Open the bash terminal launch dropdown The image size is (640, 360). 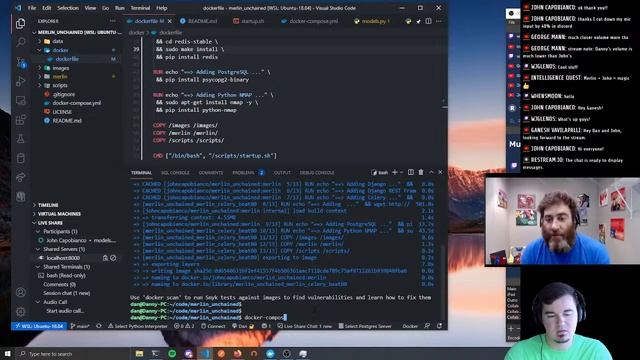click(402, 172)
